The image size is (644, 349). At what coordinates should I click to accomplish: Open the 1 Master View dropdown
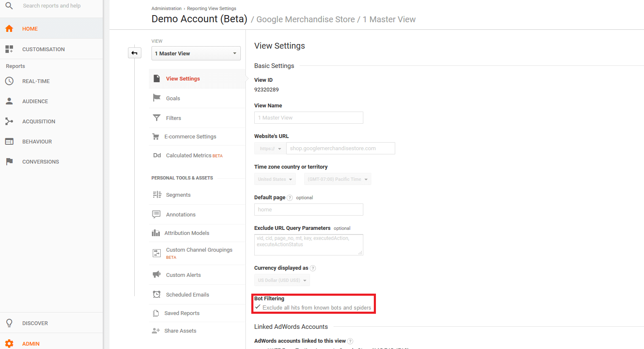tap(196, 53)
